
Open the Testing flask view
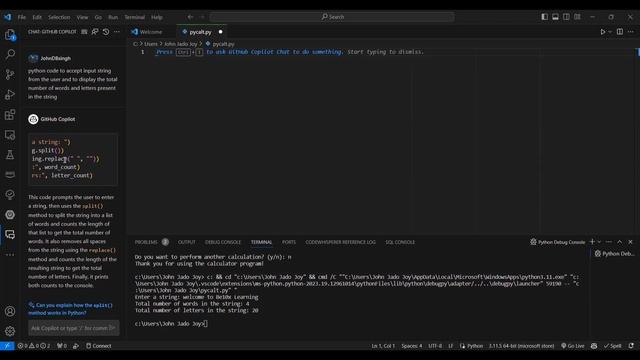pyautogui.click(x=10, y=155)
